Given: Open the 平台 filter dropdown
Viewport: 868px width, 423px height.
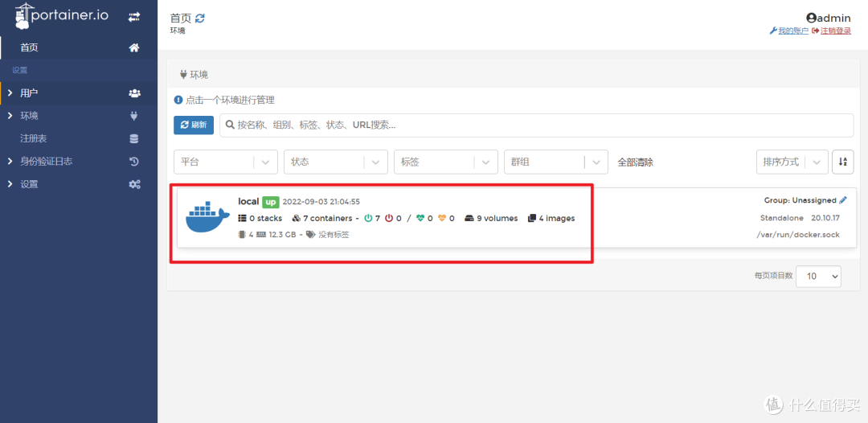Looking at the screenshot, I should click(225, 162).
